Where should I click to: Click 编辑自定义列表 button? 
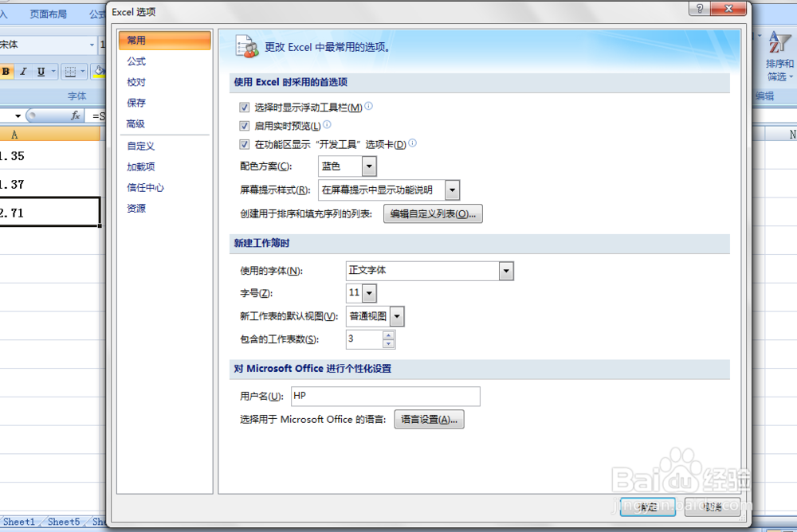click(x=433, y=214)
